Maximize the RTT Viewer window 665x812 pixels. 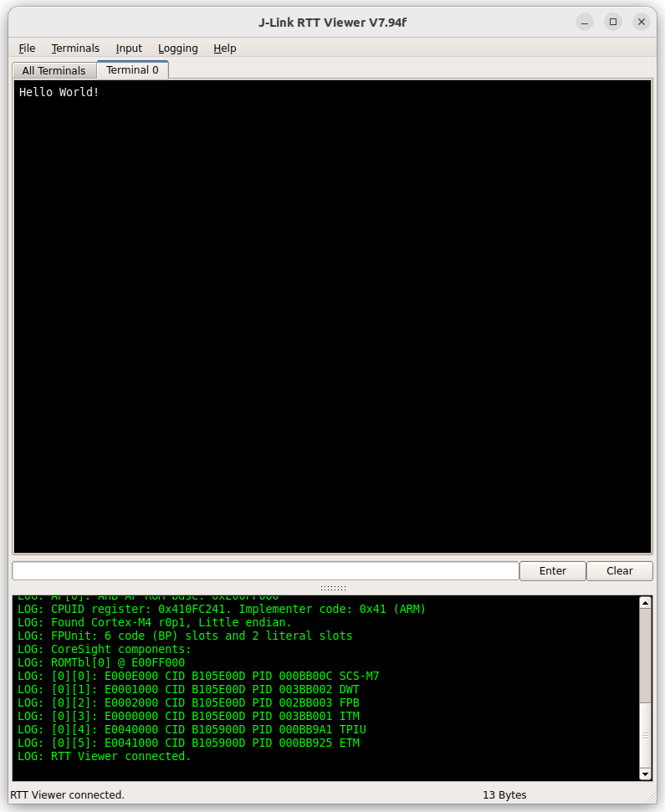pos(613,22)
